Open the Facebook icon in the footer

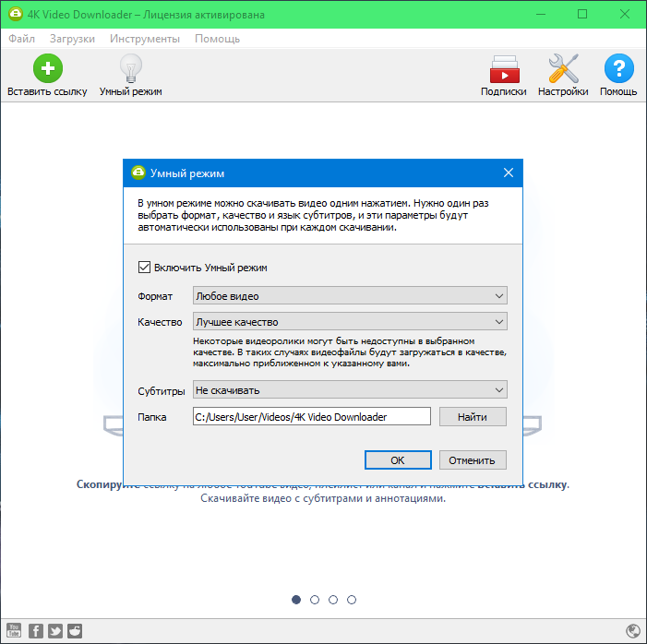point(35,631)
